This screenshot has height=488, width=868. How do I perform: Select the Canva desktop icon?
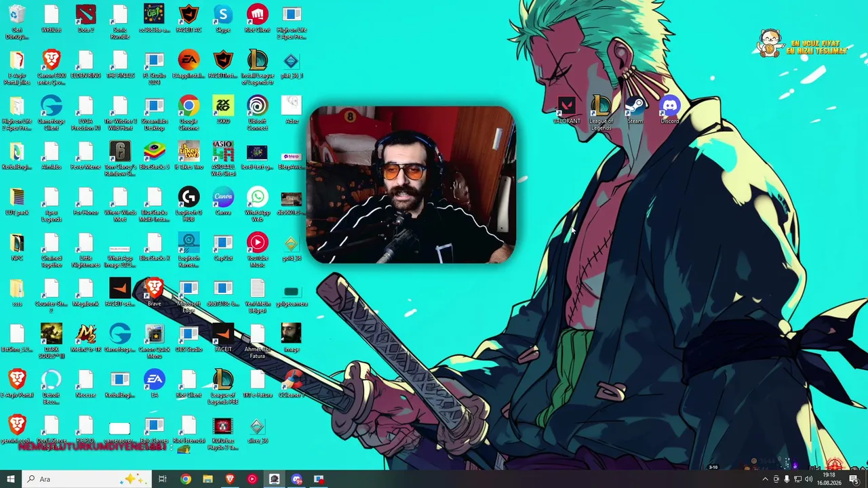pos(223,201)
